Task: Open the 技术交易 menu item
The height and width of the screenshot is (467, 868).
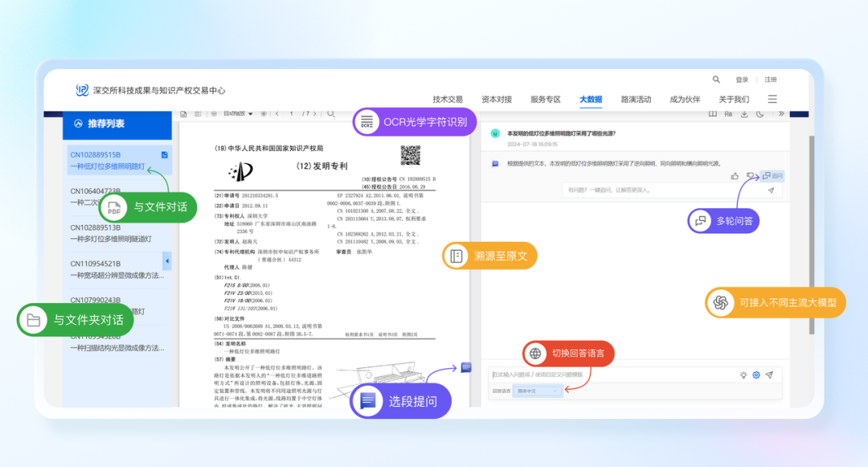Action: (x=447, y=99)
